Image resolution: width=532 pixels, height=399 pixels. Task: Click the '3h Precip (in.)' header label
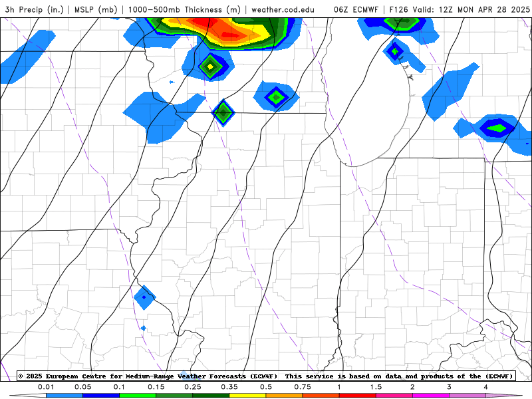pos(35,9)
